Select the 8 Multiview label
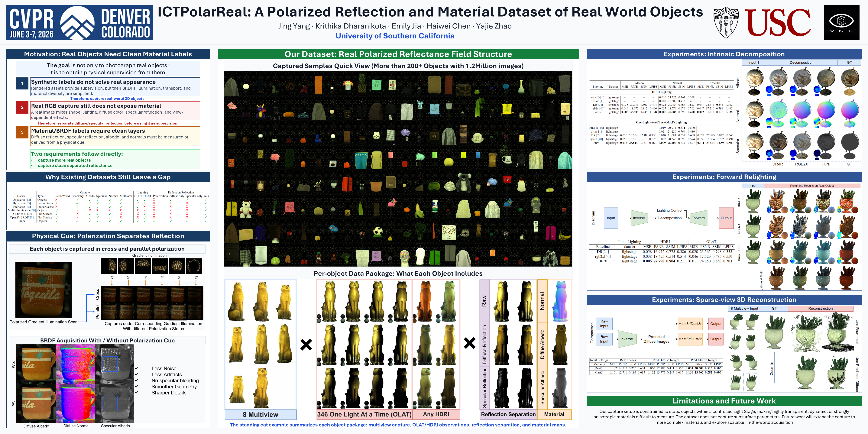 261,414
